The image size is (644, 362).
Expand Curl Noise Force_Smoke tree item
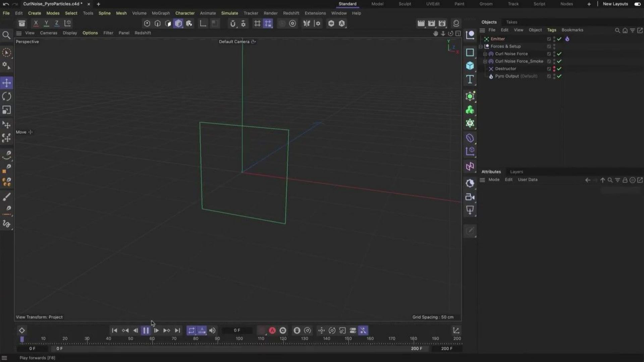click(485, 61)
